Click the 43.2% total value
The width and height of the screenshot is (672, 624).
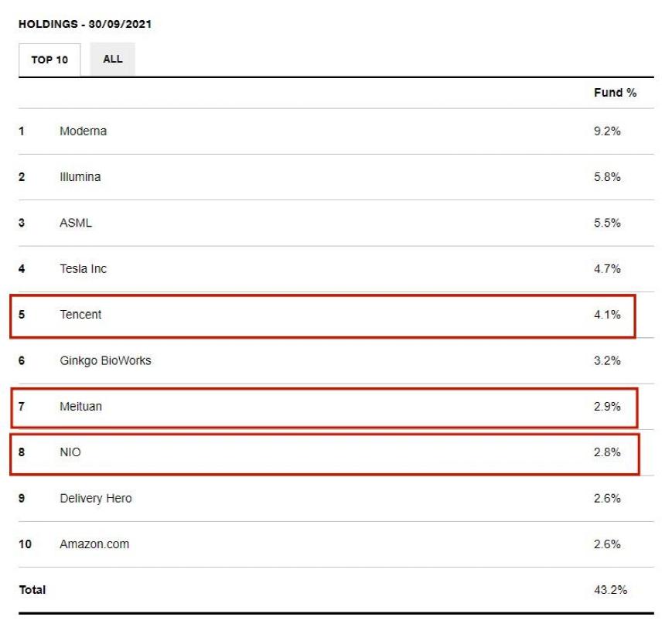tap(610, 590)
